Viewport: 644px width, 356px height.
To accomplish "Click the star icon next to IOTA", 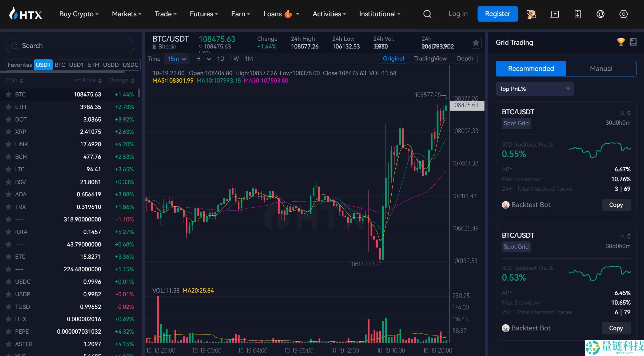I will point(9,232).
